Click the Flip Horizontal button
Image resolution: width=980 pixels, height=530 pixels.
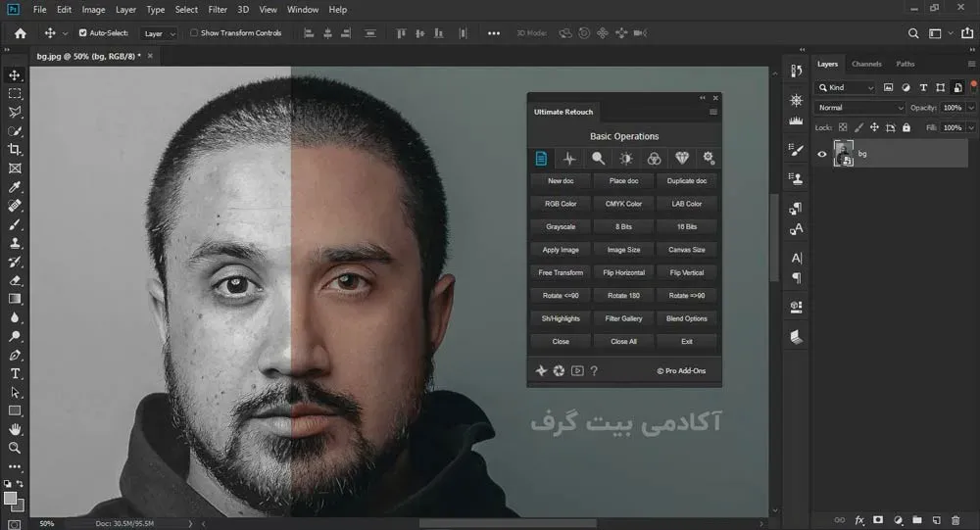pos(623,272)
